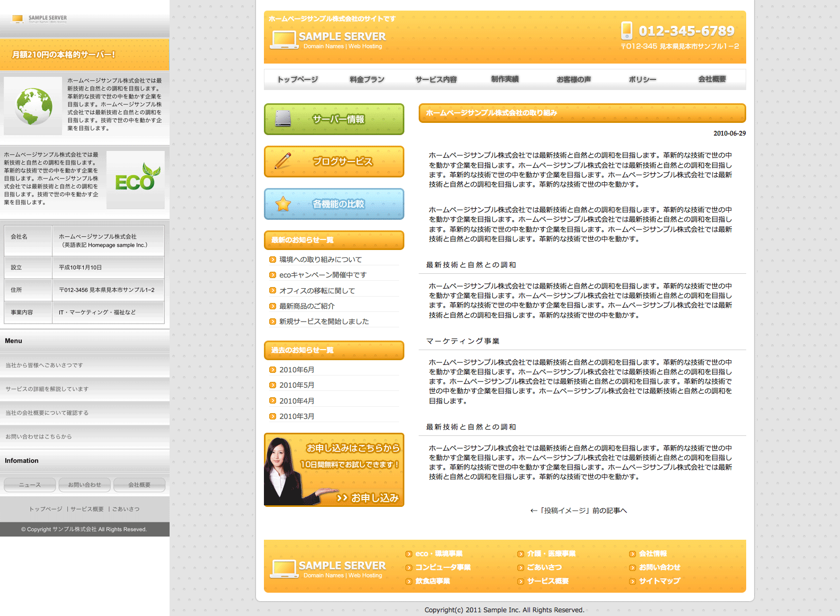
Task: Click the server drive icon on green banner
Action: pos(283,119)
